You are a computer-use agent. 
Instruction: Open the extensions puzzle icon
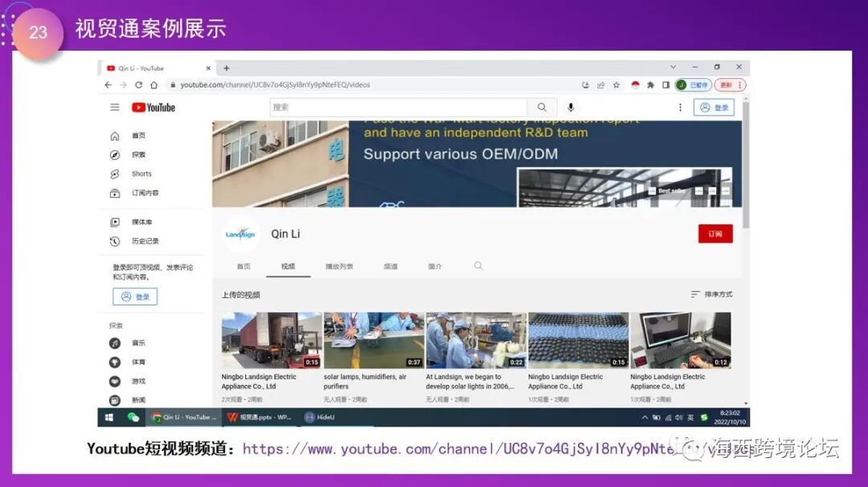[x=650, y=84]
